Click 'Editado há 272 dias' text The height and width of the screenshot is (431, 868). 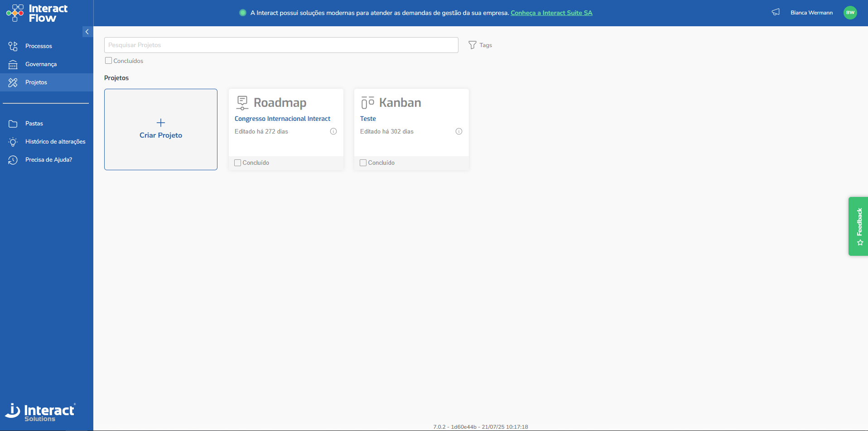click(x=261, y=131)
